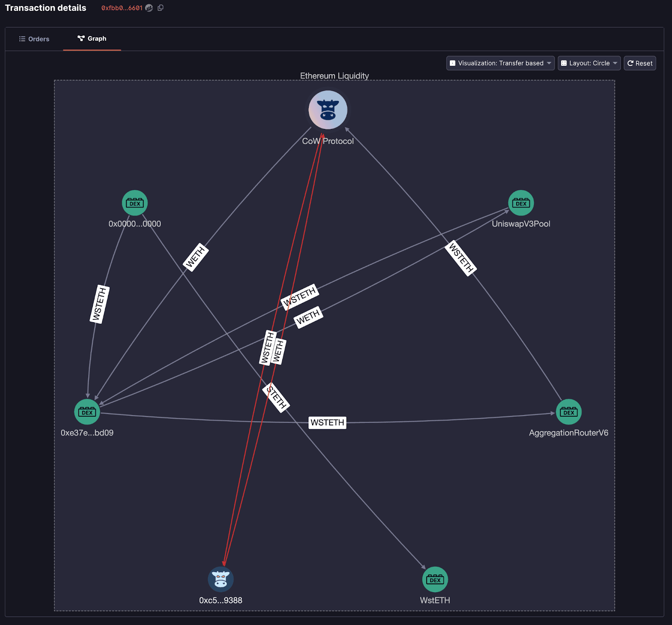672x625 pixels.
Task: Expand the Visualization options chevron
Action: (549, 63)
